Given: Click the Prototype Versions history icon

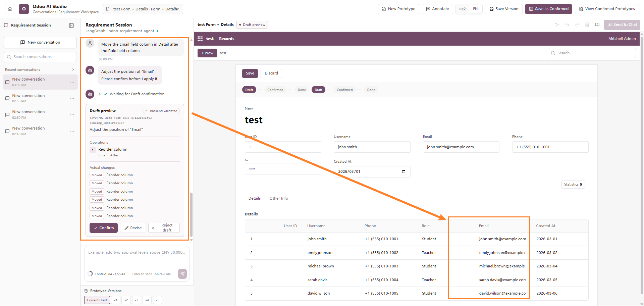Looking at the screenshot, I should coord(86,291).
